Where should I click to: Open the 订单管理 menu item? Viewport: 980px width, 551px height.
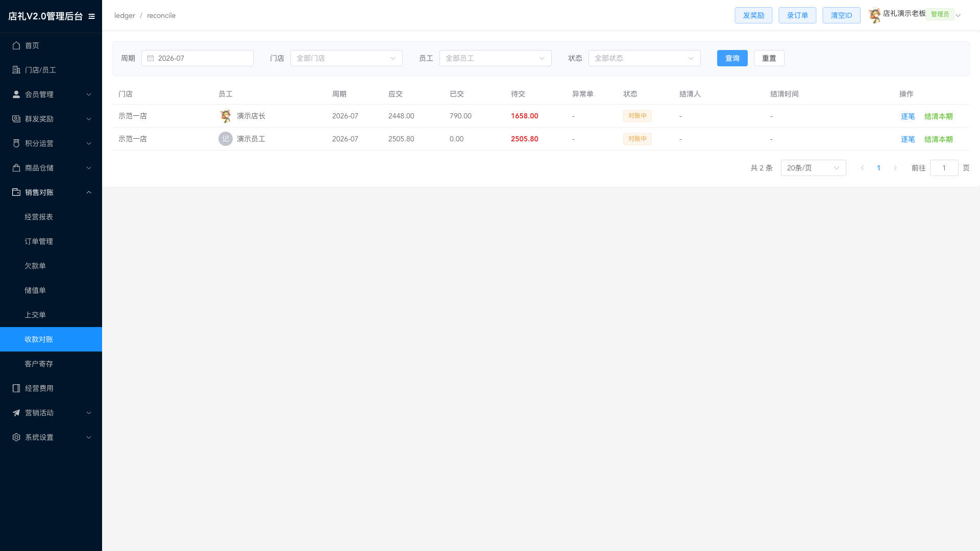point(51,241)
